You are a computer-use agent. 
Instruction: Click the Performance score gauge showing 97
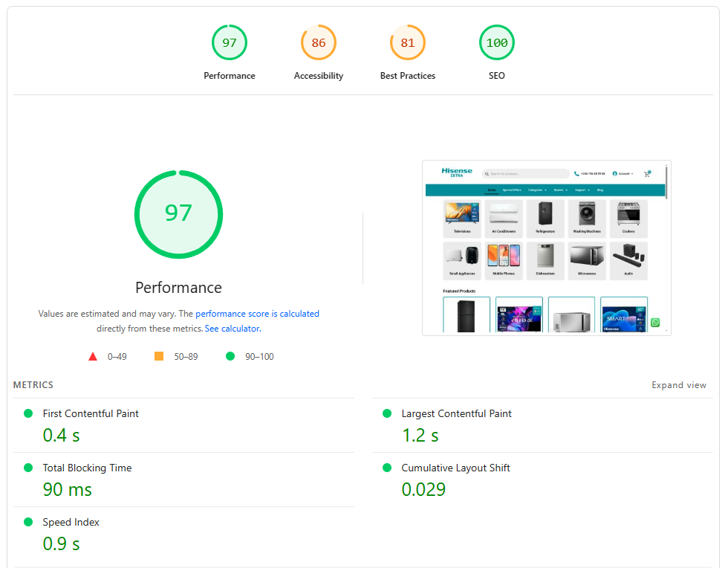230,43
